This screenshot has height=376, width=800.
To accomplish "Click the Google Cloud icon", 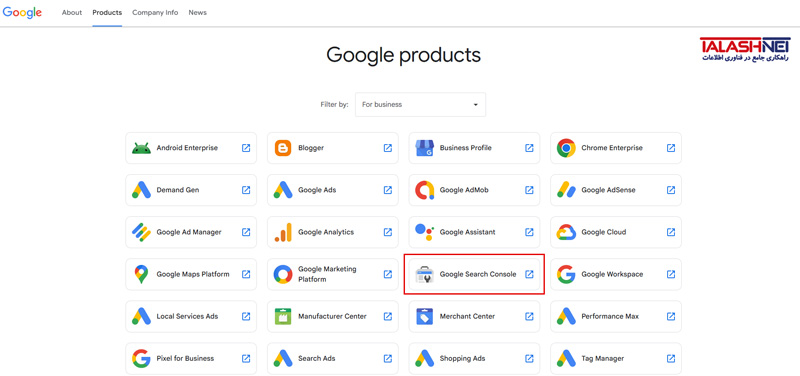I will coord(566,232).
